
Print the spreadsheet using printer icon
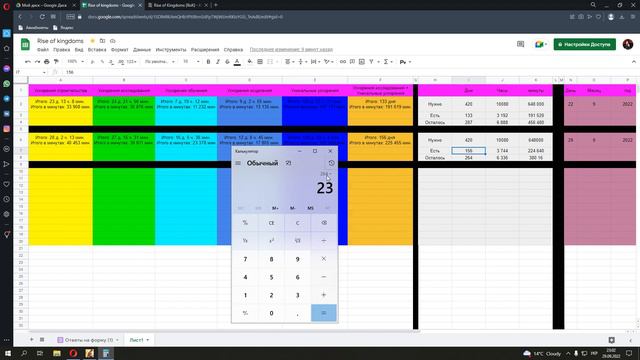[47, 62]
